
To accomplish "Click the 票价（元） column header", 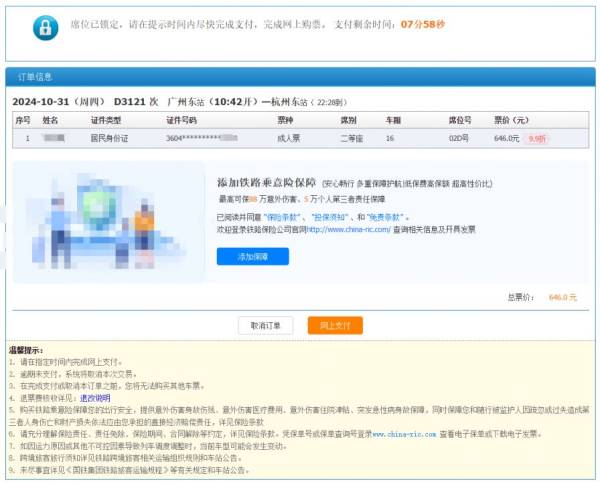I will click(x=512, y=120).
